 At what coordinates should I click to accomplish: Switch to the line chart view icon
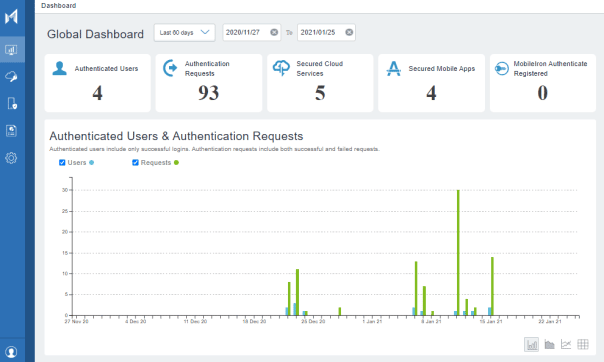pyautogui.click(x=566, y=344)
